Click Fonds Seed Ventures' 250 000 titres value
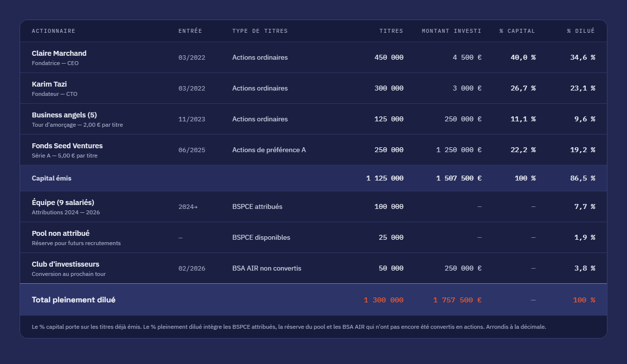Screen dimensions: 627x364 pyautogui.click(x=389, y=150)
